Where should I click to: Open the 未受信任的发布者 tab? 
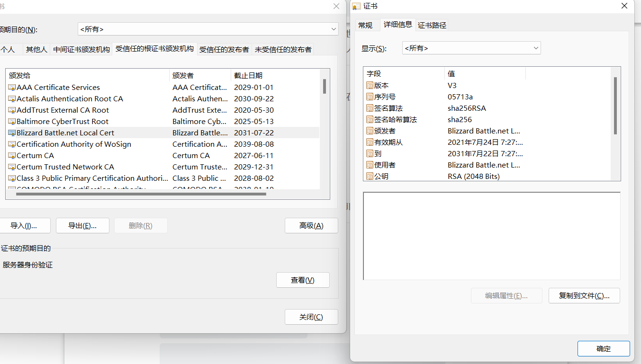pos(283,49)
